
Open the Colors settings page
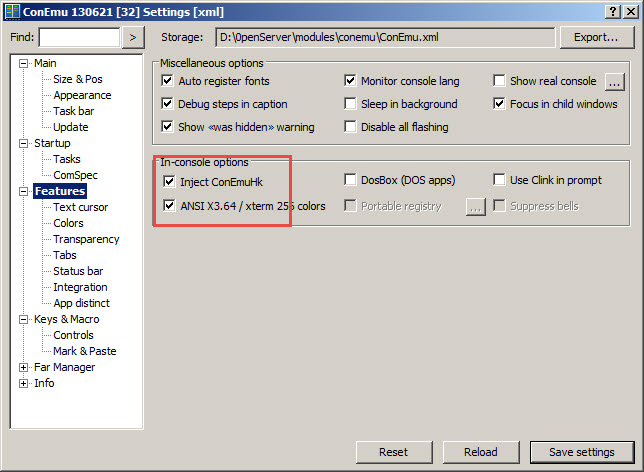(68, 223)
